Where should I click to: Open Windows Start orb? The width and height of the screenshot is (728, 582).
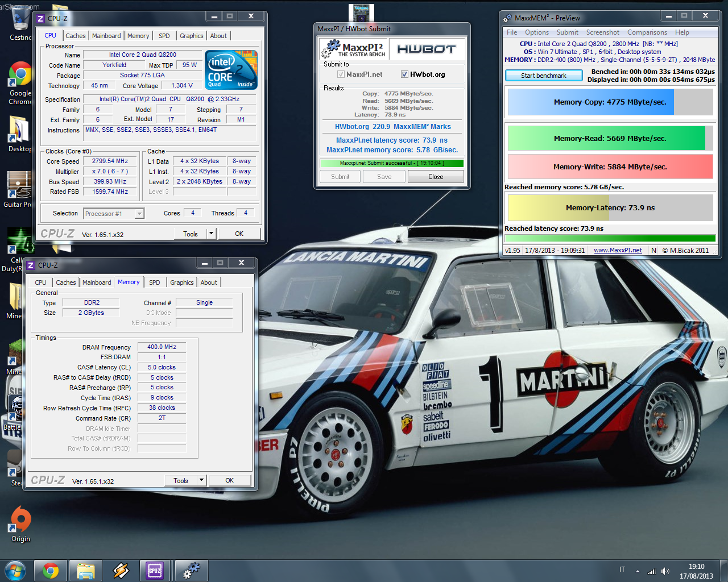(x=15, y=570)
